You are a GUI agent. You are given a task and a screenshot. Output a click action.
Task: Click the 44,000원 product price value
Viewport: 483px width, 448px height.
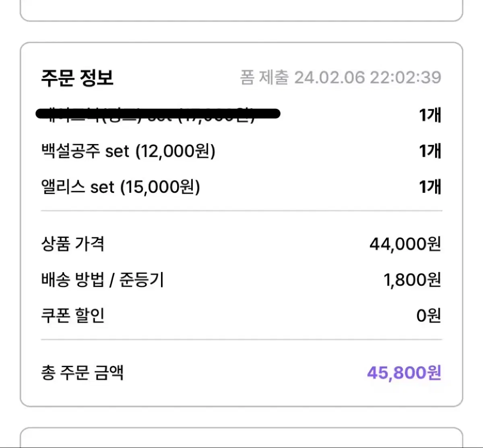pos(405,244)
